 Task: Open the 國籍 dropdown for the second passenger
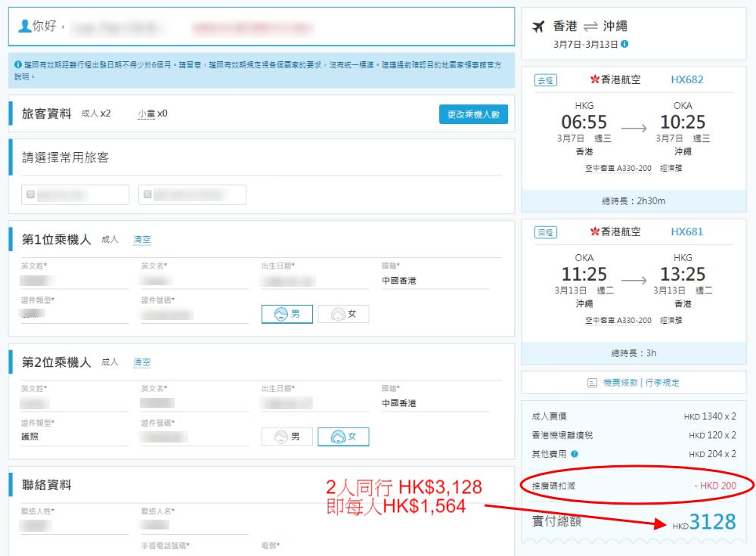(x=435, y=403)
